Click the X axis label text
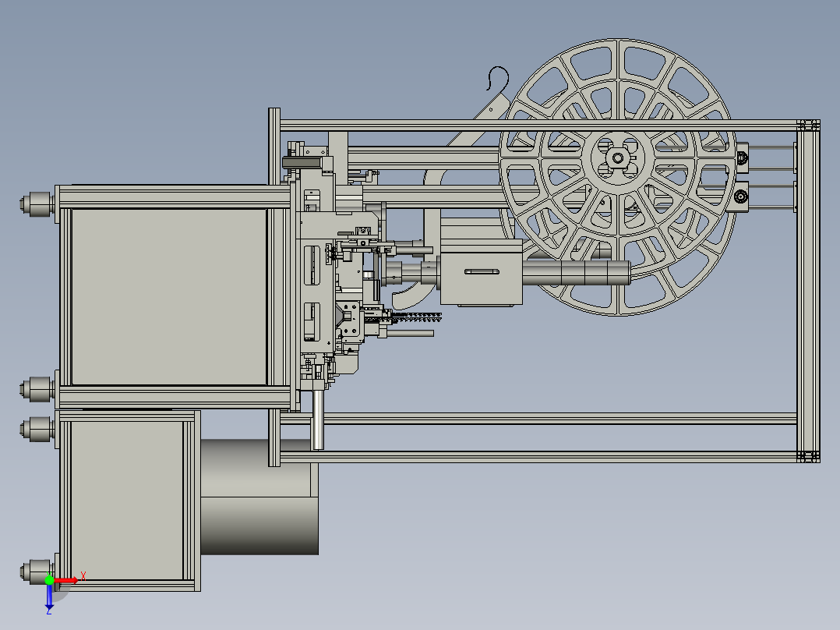Viewport: 840px width, 630px height. click(x=83, y=576)
